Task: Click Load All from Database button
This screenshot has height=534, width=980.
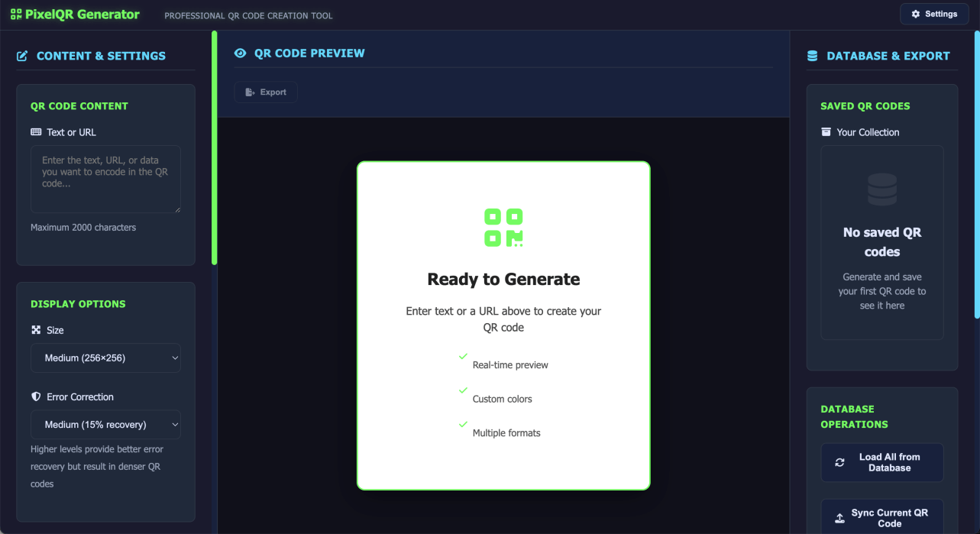Action: click(882, 463)
